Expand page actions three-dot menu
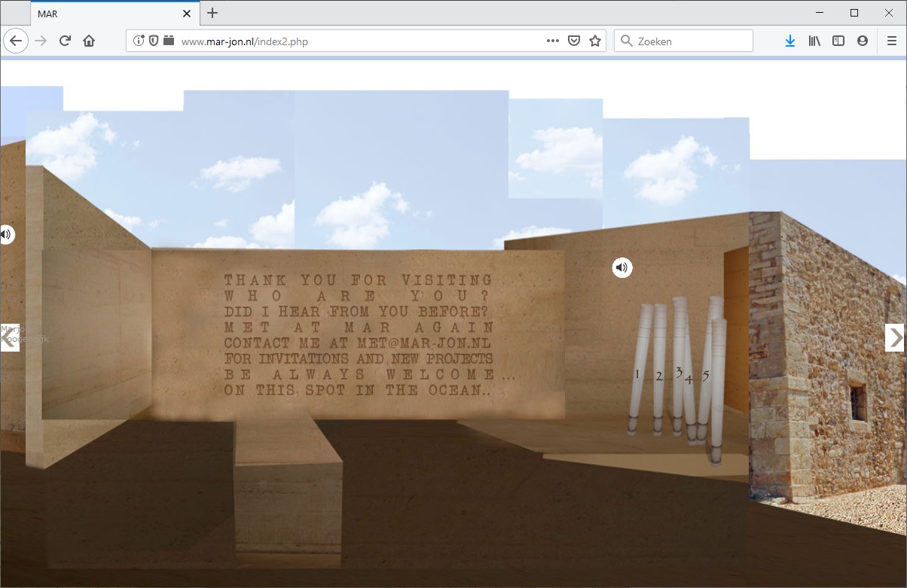907x588 pixels. pyautogui.click(x=553, y=41)
